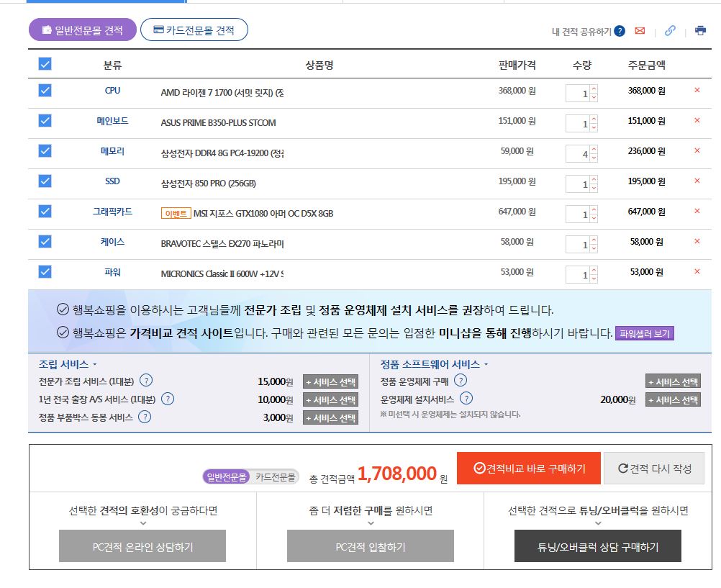Screen dimensions: 721x588
Task: Open help for 운영체제 설치서비스
Action: (466, 399)
